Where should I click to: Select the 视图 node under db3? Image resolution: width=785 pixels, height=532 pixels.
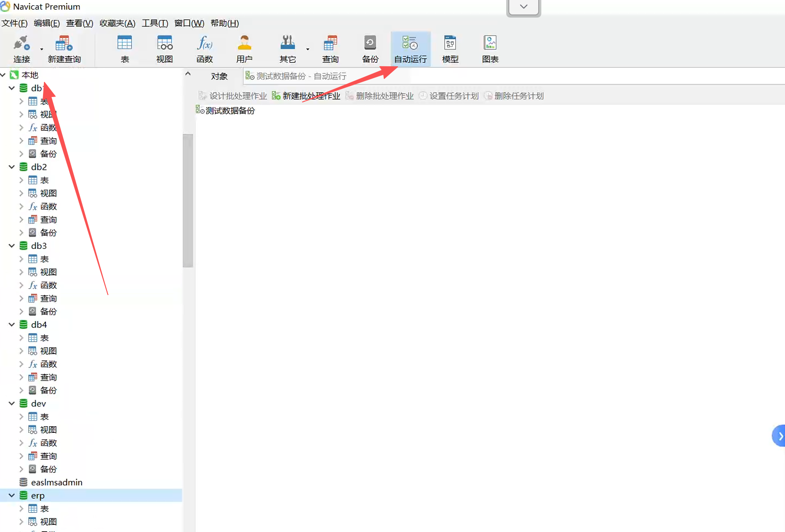coord(48,272)
